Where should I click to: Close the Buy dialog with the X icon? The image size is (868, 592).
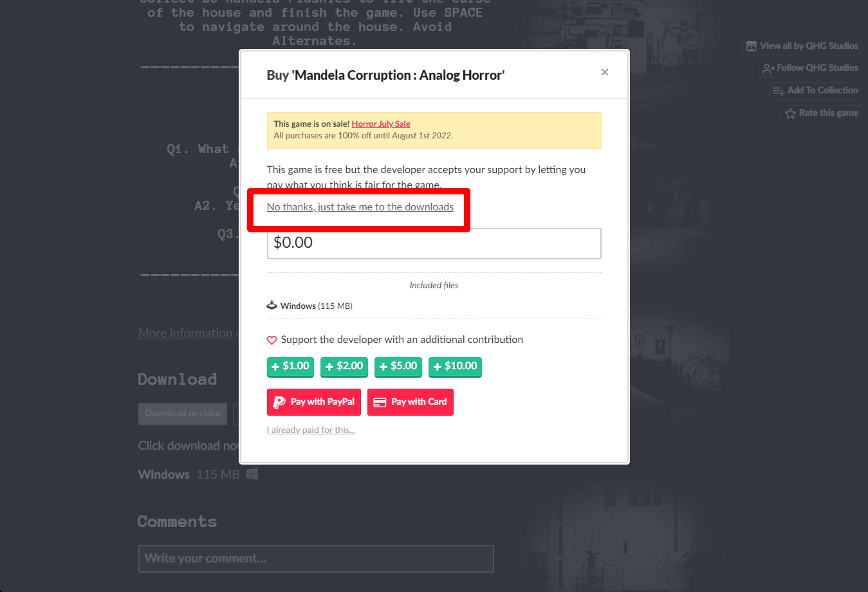click(x=604, y=72)
